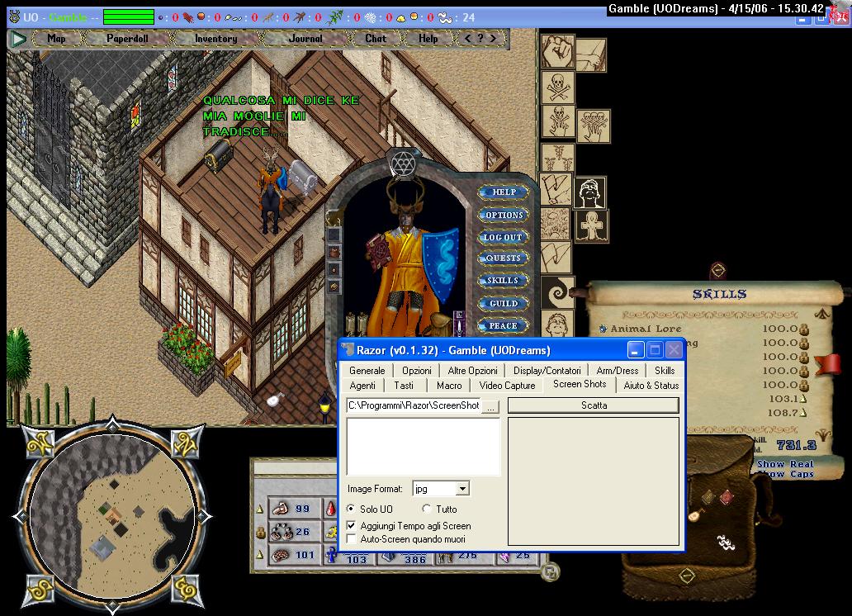
Task: Select the skull and crossbones icon
Action: point(557,87)
